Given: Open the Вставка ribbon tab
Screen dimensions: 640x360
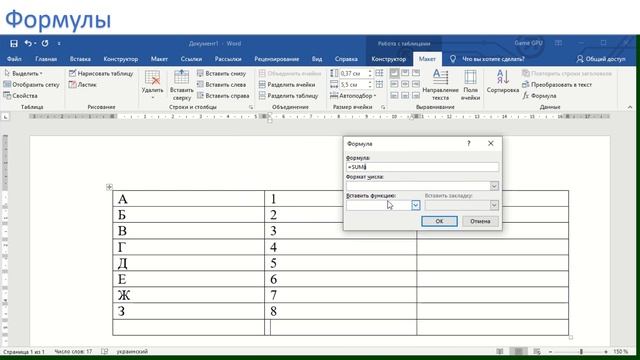Looking at the screenshot, I should pos(80,59).
